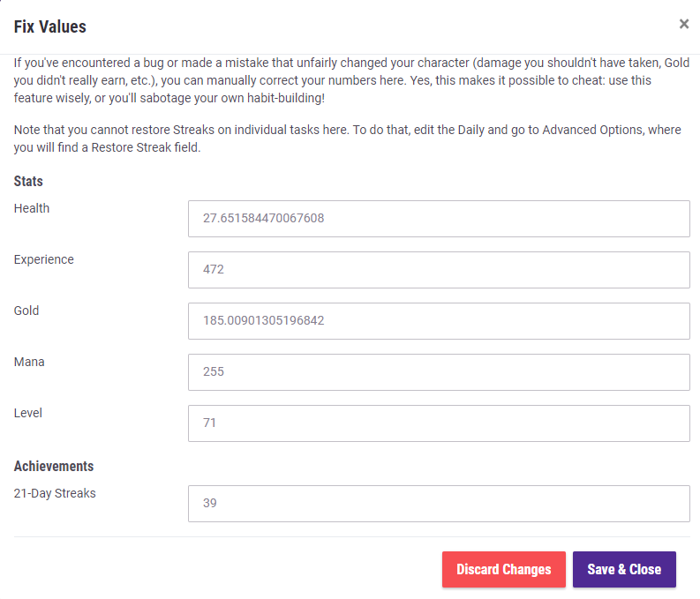Click the 21-Day Streaks label

(x=55, y=494)
